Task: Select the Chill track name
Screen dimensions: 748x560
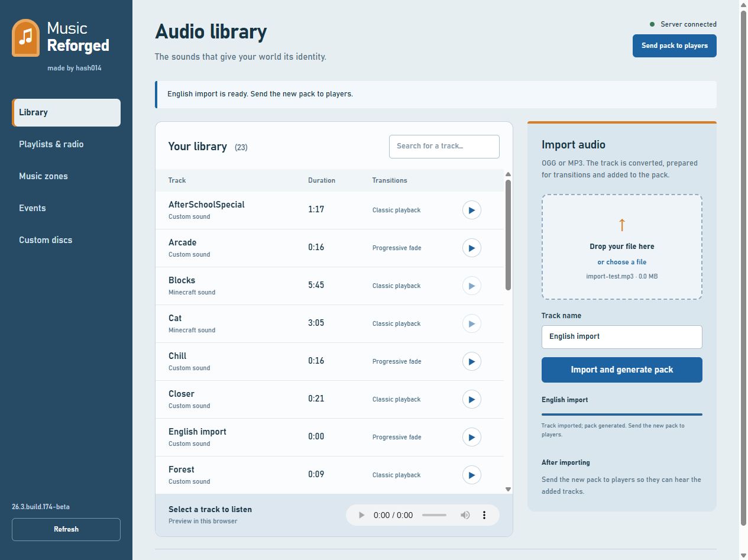Action: (x=177, y=356)
